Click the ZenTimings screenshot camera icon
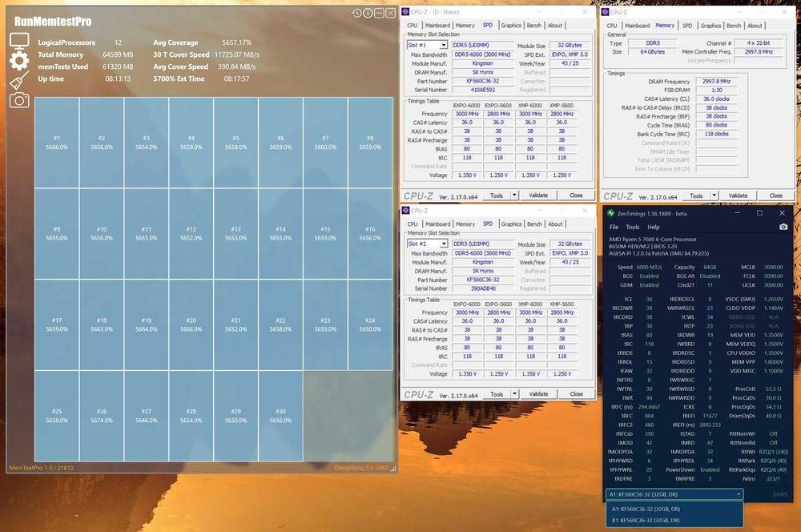Image resolution: width=801 pixels, height=532 pixels. tap(783, 227)
